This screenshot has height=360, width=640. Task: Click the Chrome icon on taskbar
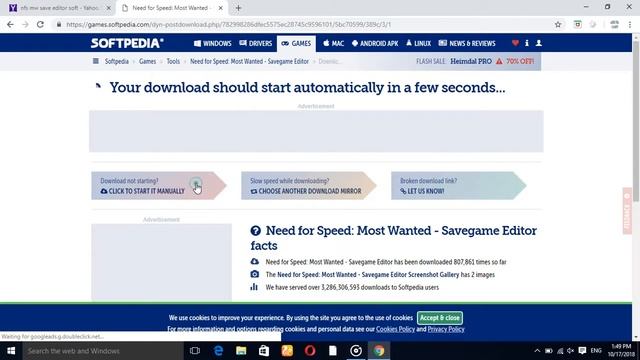click(x=379, y=351)
